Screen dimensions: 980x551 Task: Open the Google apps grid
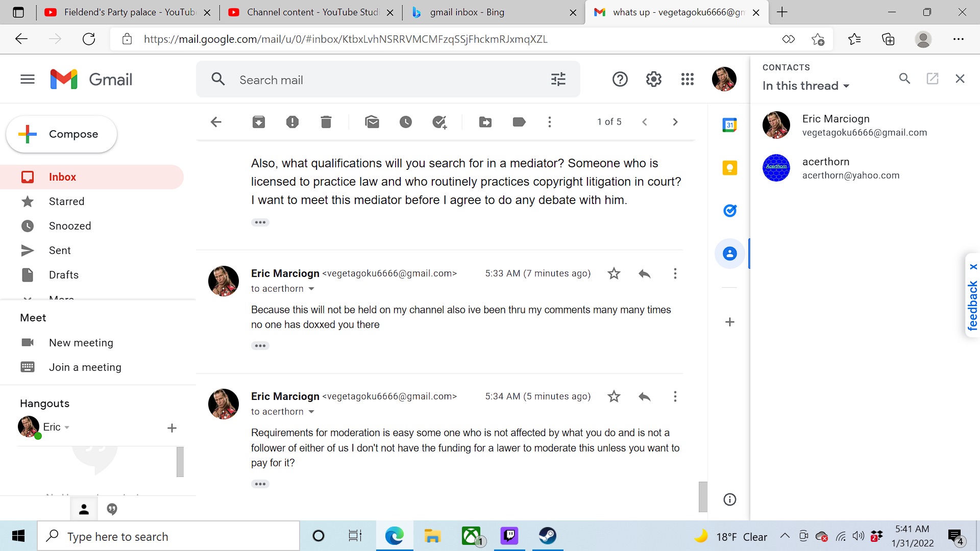tap(688, 79)
